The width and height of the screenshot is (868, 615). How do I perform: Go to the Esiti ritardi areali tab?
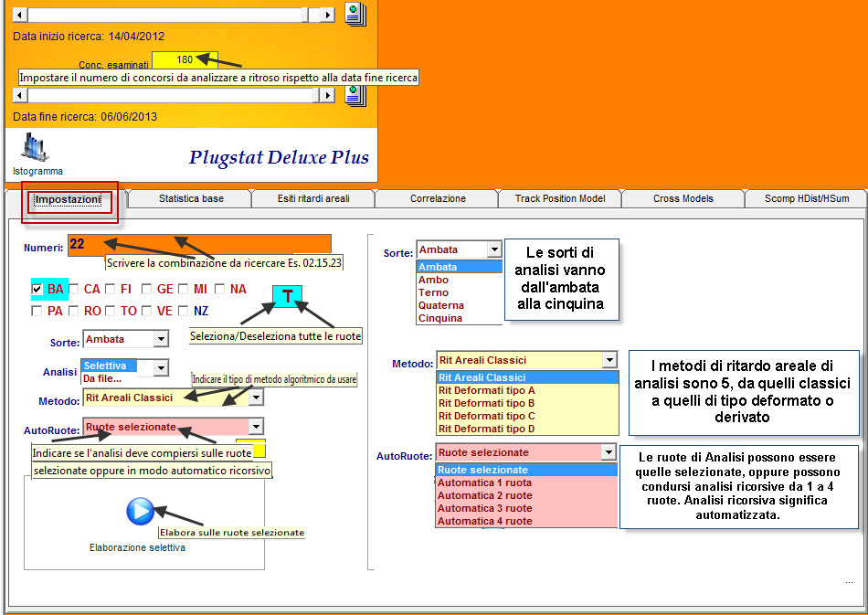pyautogui.click(x=313, y=198)
